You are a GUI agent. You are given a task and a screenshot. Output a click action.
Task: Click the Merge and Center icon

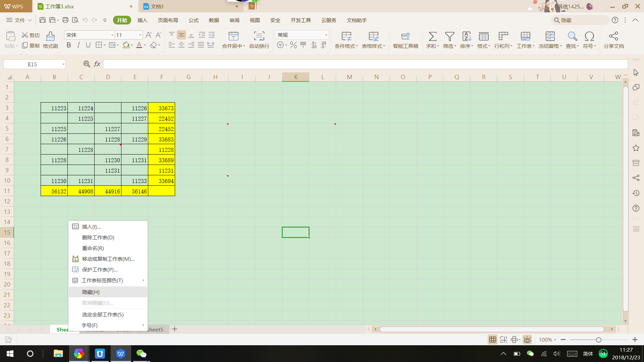pyautogui.click(x=233, y=36)
